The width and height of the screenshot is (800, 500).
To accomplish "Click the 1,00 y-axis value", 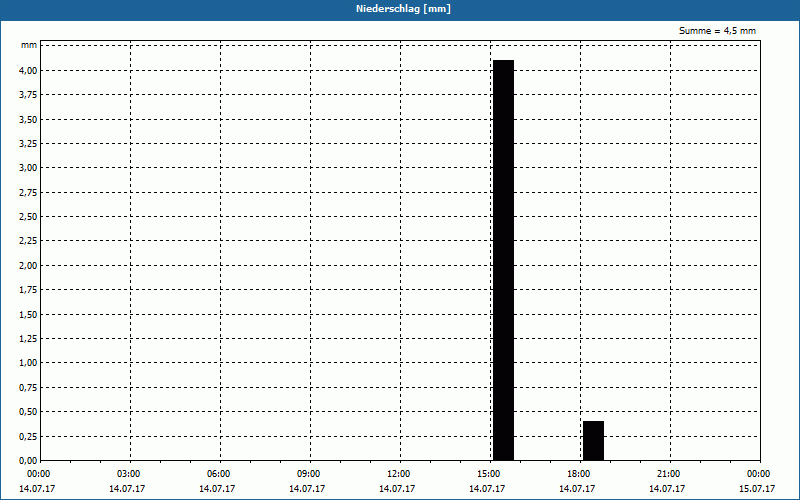I will [28, 363].
